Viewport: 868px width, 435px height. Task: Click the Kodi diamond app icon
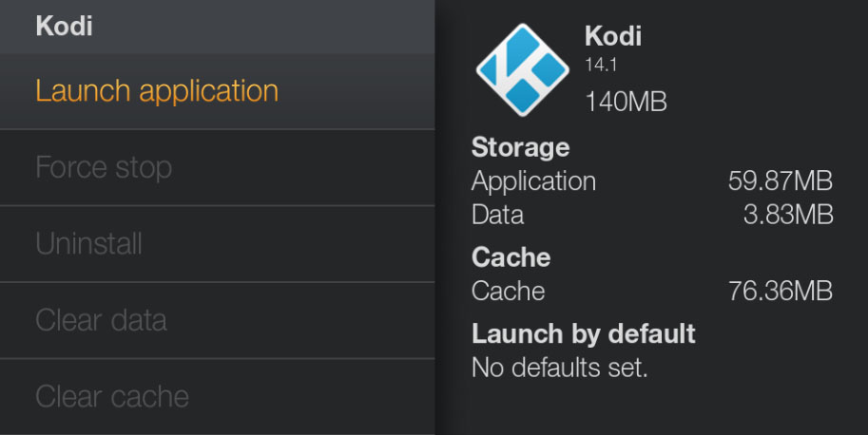pyautogui.click(x=522, y=69)
